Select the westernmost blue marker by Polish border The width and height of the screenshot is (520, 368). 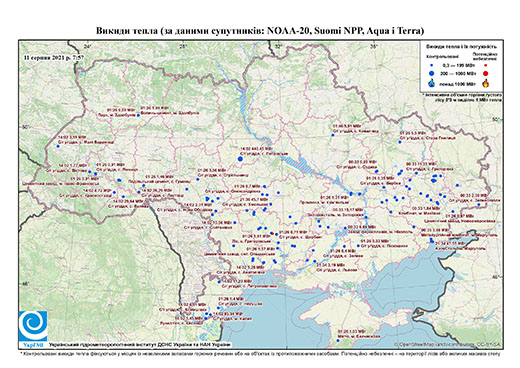pyautogui.click(x=58, y=146)
